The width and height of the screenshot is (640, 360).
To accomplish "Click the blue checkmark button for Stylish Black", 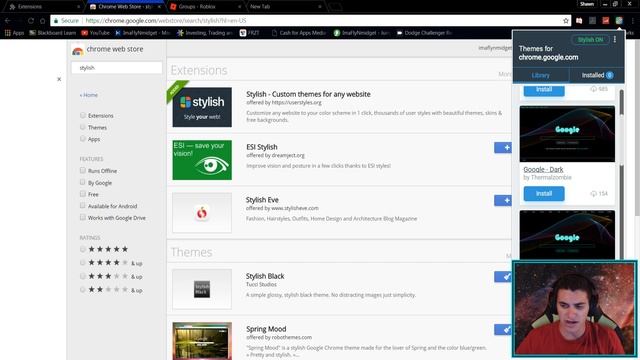I will click(x=503, y=276).
